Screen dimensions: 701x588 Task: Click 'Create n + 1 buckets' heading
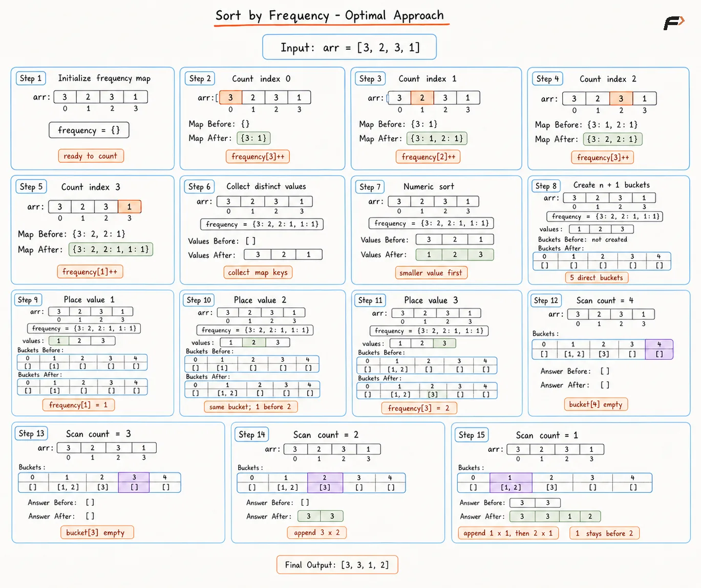(x=611, y=185)
